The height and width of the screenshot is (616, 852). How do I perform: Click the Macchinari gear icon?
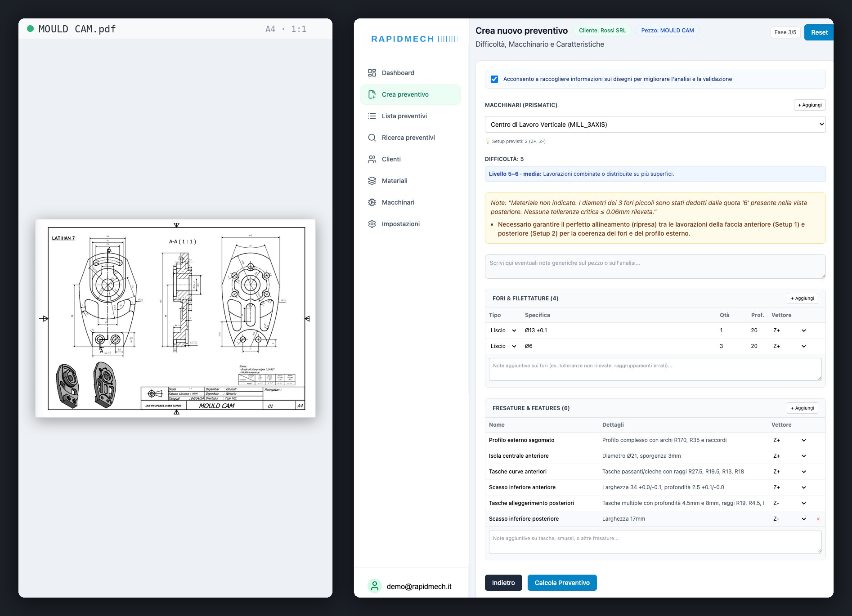372,202
